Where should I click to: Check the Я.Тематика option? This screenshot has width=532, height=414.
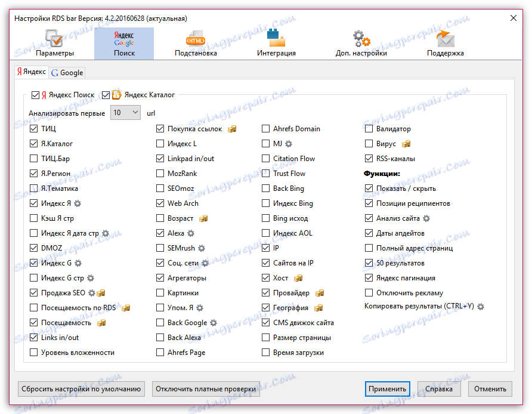click(33, 189)
